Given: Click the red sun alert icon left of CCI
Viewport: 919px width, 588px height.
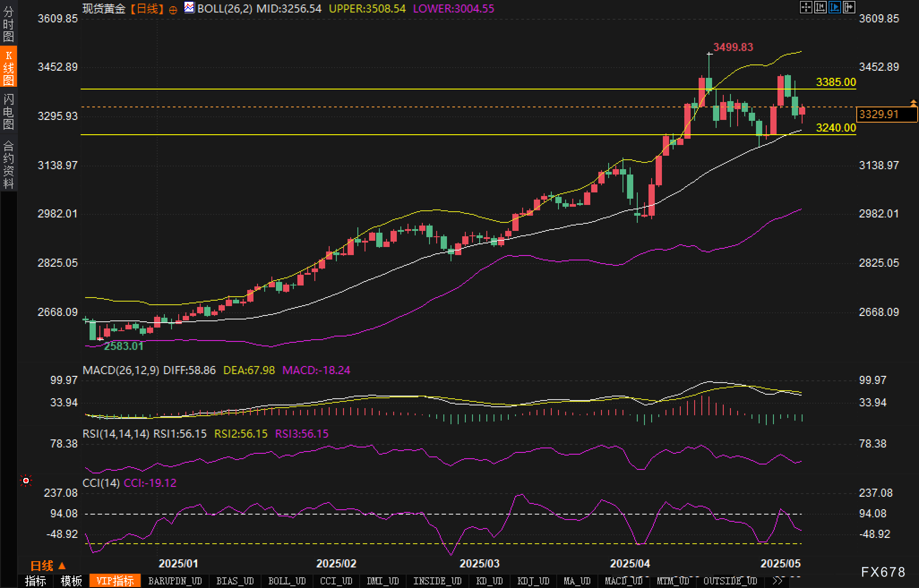Looking at the screenshot, I should [x=26, y=481].
